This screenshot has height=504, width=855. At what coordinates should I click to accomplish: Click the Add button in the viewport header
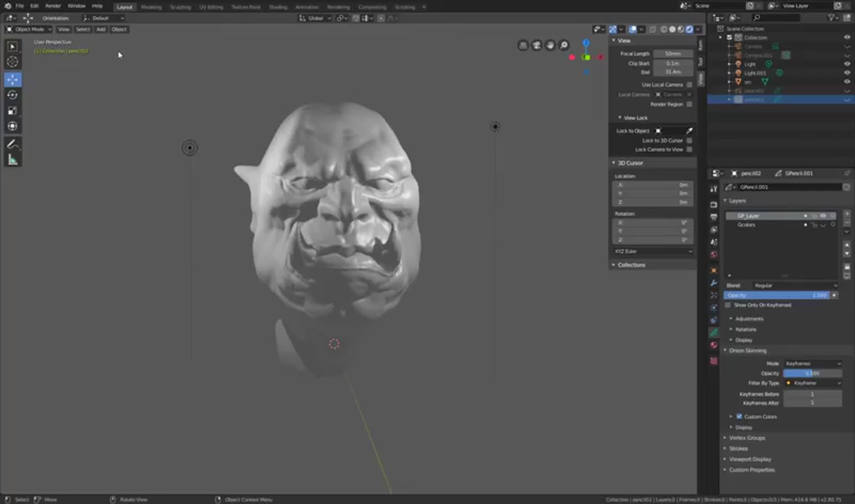(x=101, y=29)
